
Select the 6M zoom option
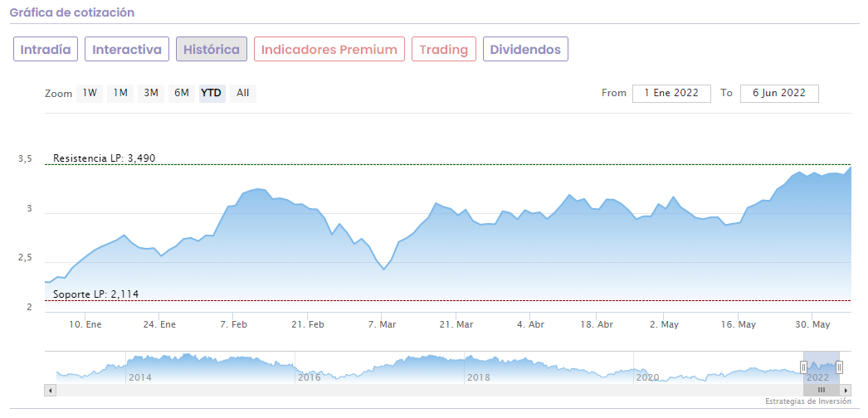coord(181,93)
